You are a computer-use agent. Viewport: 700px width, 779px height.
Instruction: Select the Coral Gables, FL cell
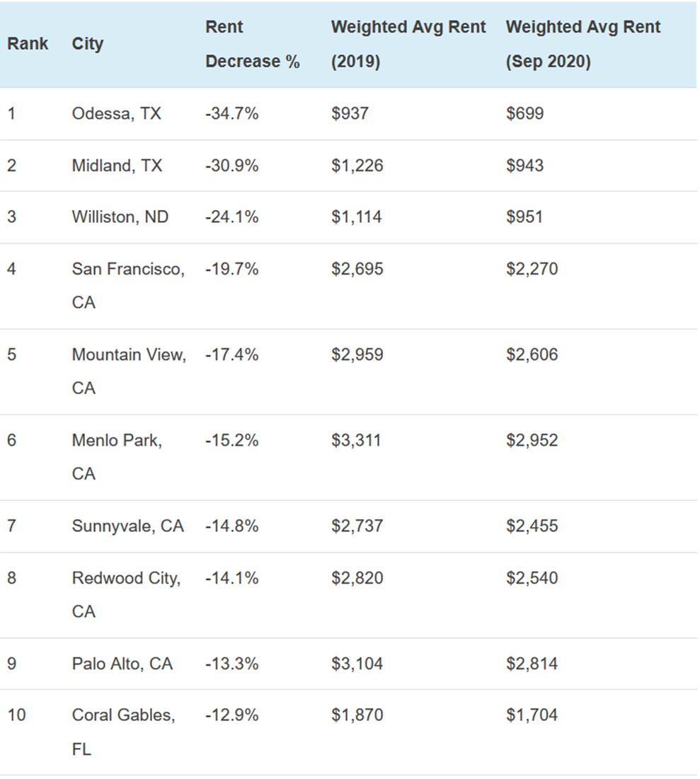click(x=123, y=732)
